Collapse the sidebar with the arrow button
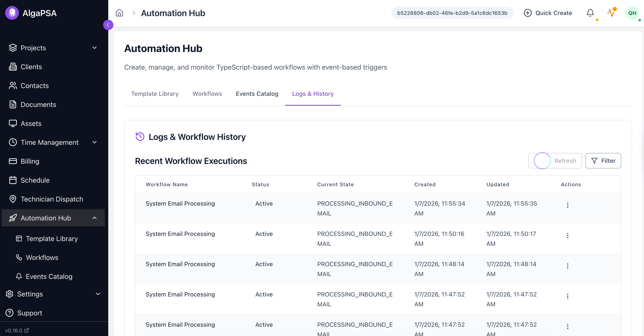Viewport: 644px width, 336px height. [108, 25]
